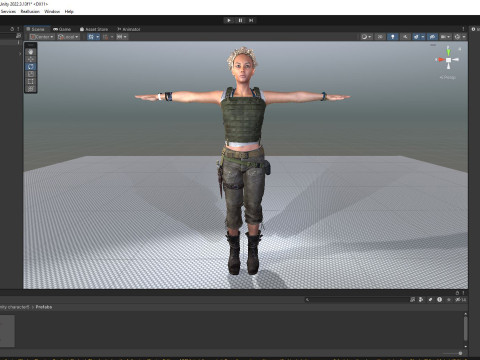Open the Inspector tab info icon

coord(473,29)
